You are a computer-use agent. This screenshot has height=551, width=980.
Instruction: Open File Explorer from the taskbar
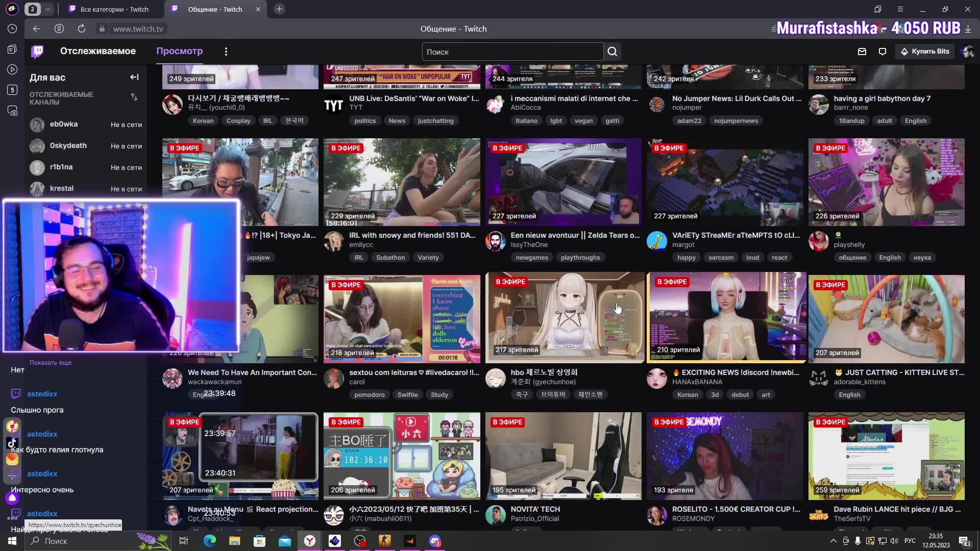(234, 541)
